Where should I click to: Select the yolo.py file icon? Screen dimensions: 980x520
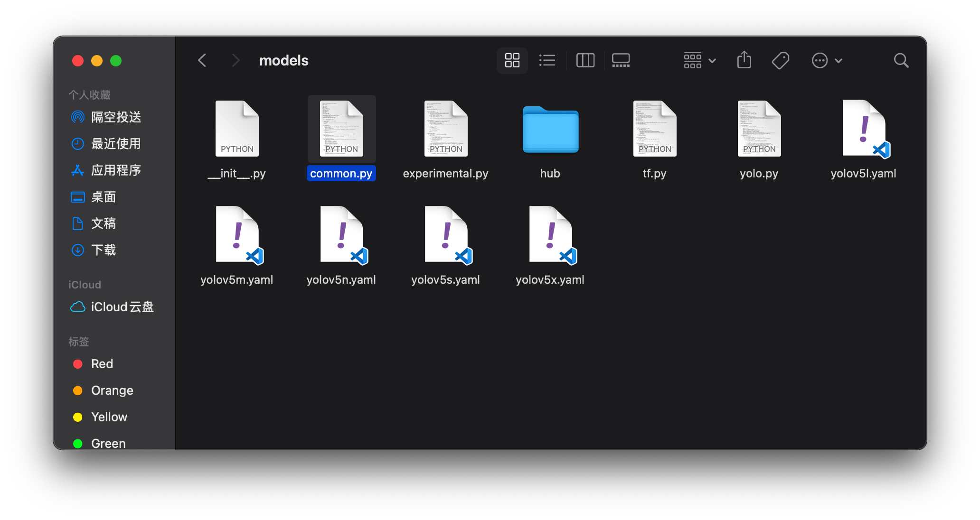click(x=759, y=129)
